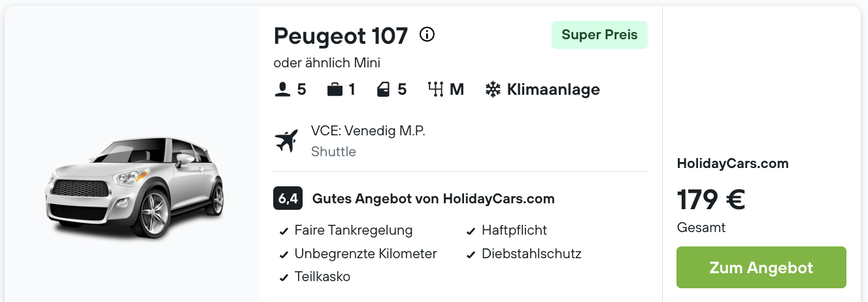This screenshot has height=302, width=868.
Task: Click the white car thumbnail image
Action: coord(134,188)
